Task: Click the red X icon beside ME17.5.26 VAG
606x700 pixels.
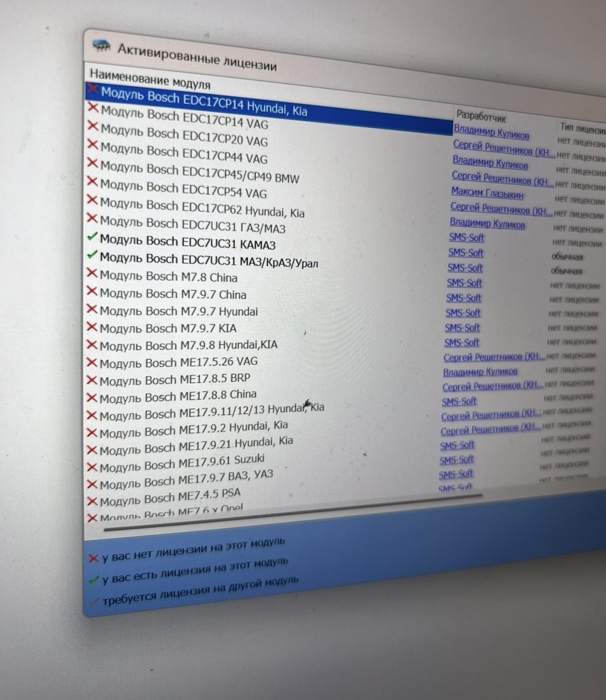Action: (92, 362)
